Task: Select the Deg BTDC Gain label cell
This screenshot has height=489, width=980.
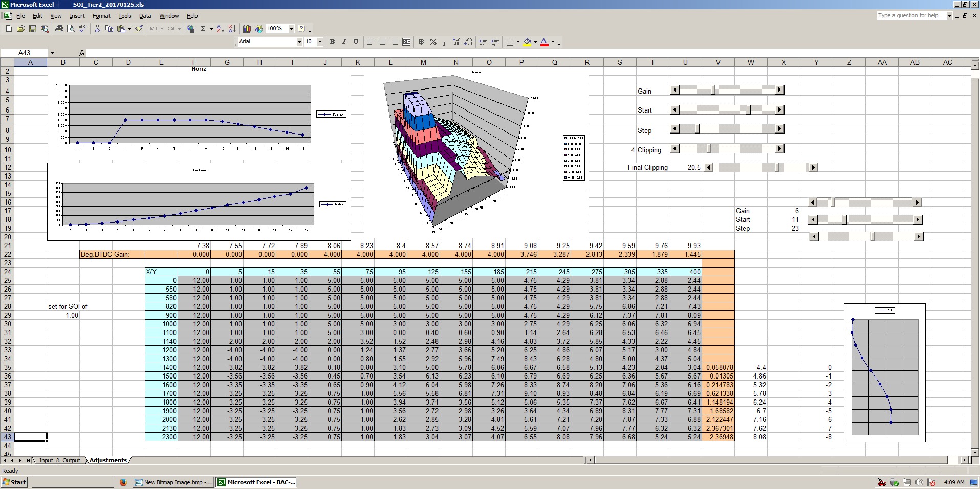Action: (x=112, y=254)
